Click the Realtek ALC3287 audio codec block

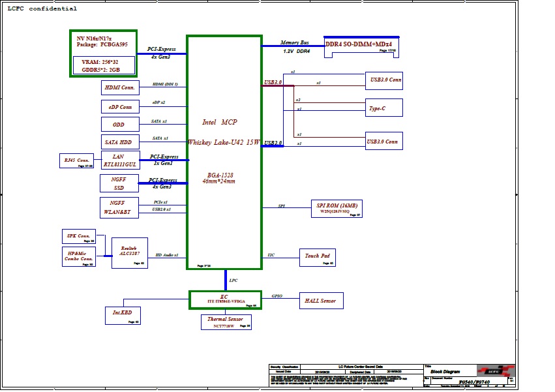point(129,253)
